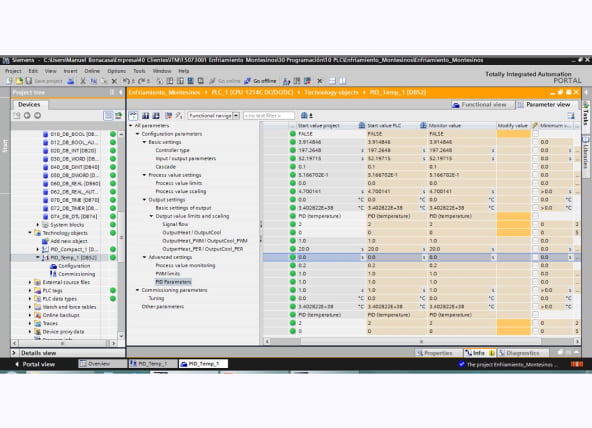Open the Online menu
This screenshot has height=428, width=592.
[x=92, y=71]
